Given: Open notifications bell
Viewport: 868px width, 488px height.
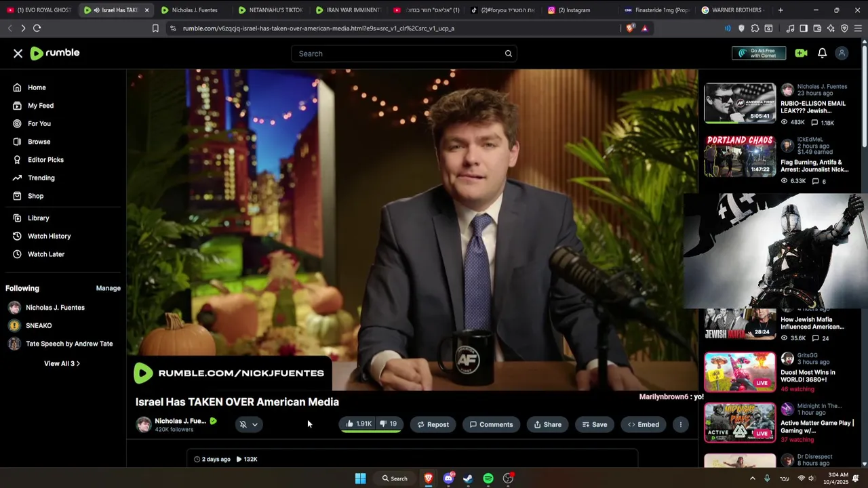Looking at the screenshot, I should point(822,53).
